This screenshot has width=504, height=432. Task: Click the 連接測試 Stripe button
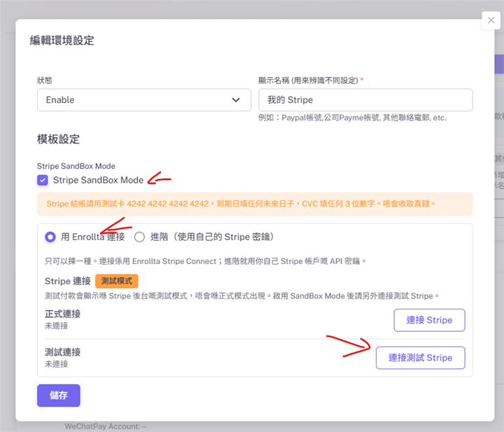click(420, 358)
